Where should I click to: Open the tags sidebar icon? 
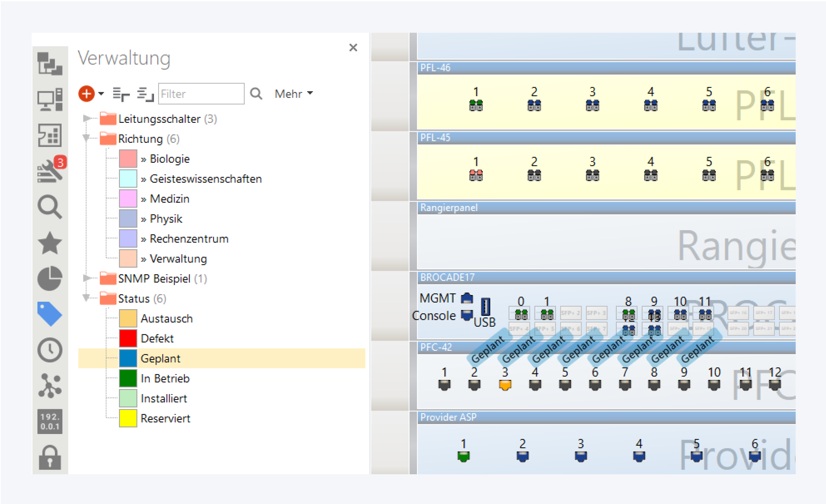(x=50, y=314)
